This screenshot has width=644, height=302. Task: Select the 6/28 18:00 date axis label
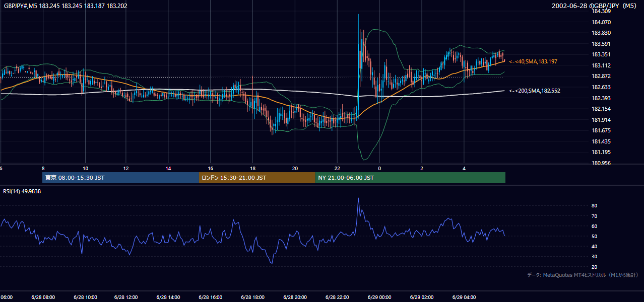[252, 297]
